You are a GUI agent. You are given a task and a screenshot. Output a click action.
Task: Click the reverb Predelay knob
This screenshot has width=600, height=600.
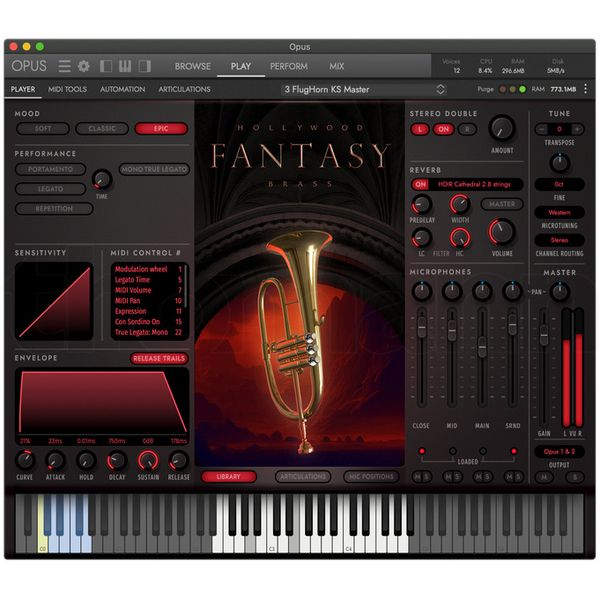tap(422, 204)
